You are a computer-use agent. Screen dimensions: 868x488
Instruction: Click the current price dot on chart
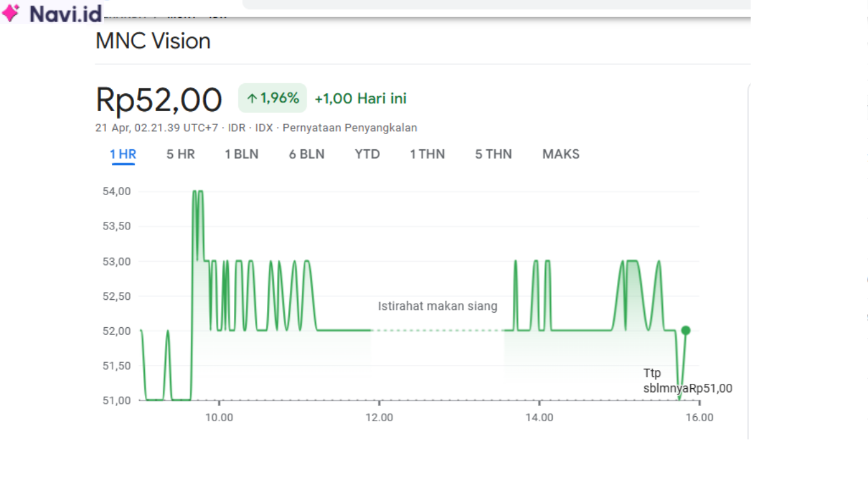pos(686,330)
